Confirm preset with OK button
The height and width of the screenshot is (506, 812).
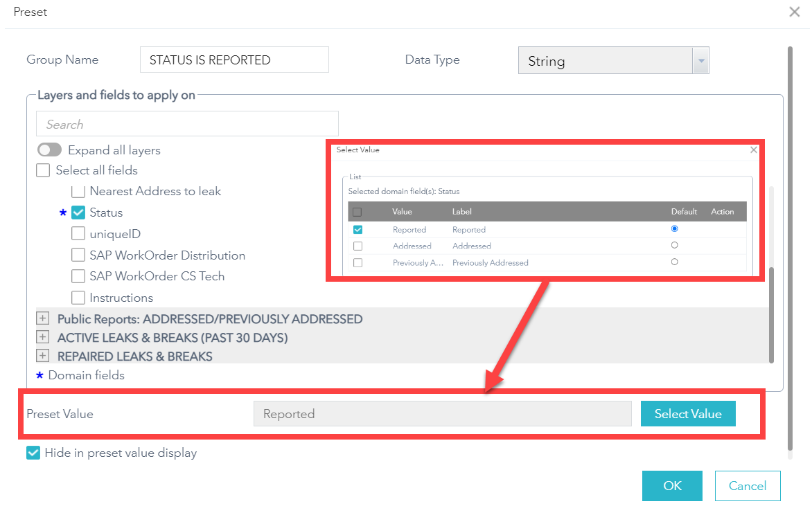(x=672, y=486)
